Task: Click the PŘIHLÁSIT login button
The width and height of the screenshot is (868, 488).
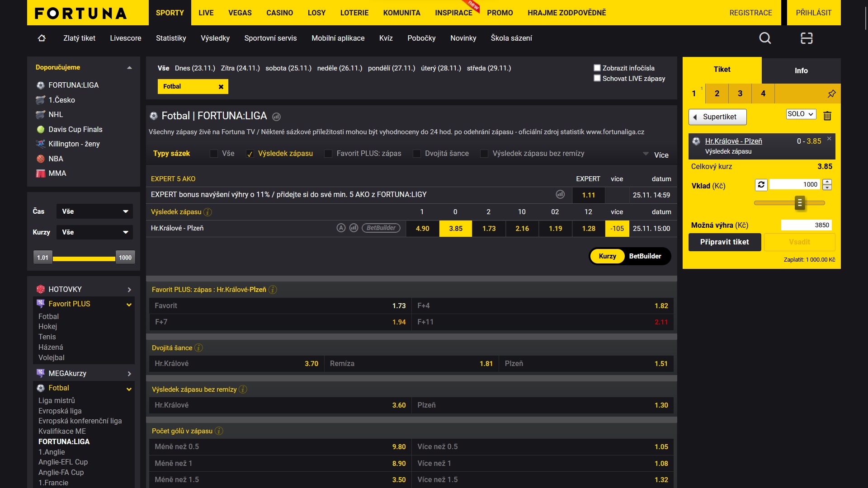Action: coord(814,13)
